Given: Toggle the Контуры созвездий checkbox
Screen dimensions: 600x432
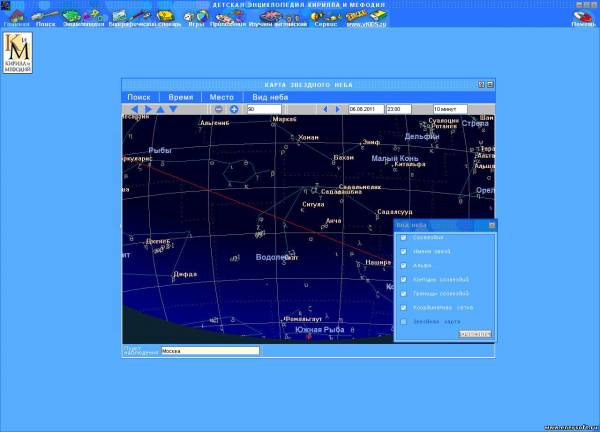Looking at the screenshot, I should [x=403, y=280].
